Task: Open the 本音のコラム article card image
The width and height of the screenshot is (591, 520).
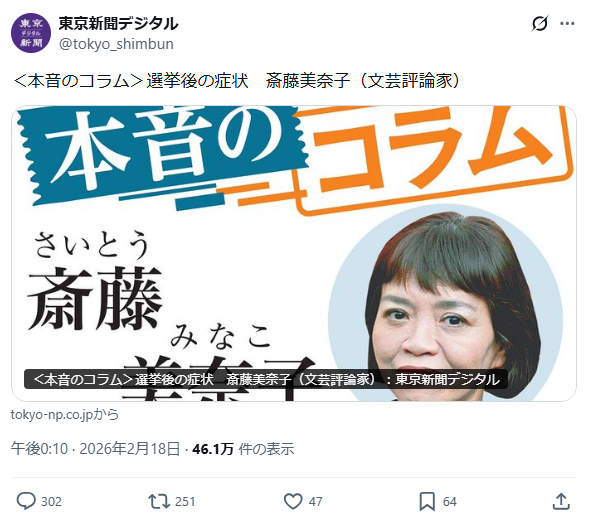Action: pyautogui.click(x=294, y=253)
